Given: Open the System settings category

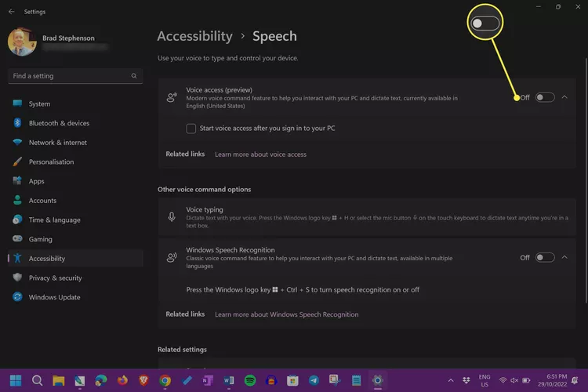Looking at the screenshot, I should click(75, 104).
